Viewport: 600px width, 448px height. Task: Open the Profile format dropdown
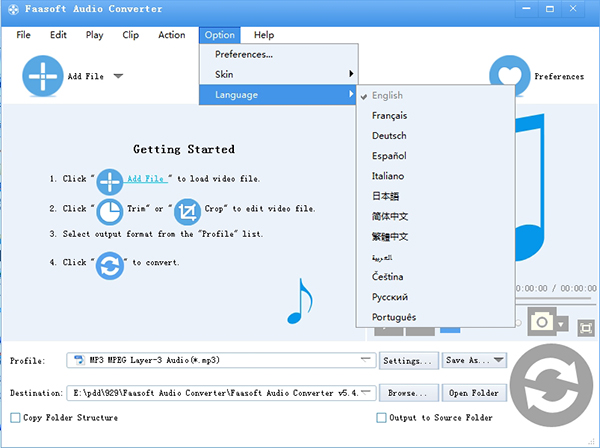[366, 360]
